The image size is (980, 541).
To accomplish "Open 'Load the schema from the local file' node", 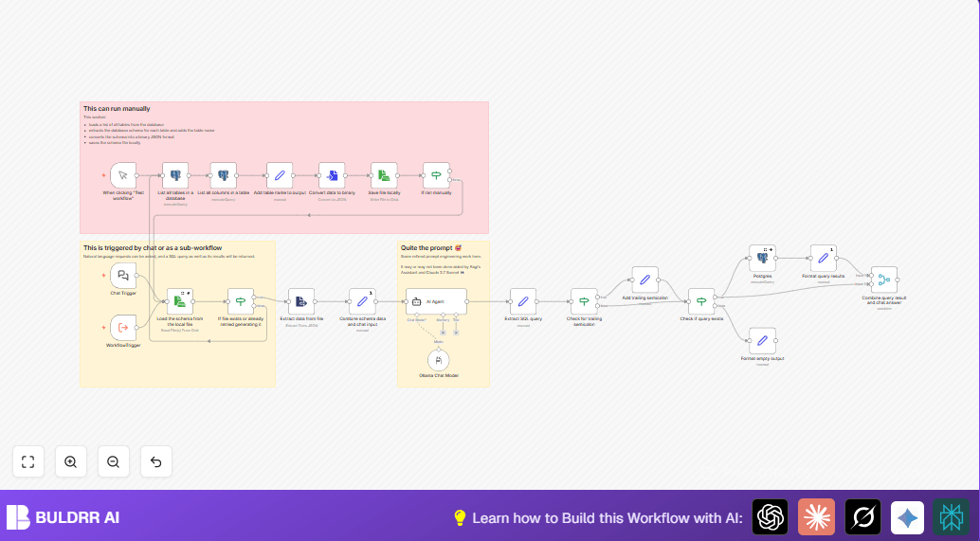I will (x=180, y=301).
